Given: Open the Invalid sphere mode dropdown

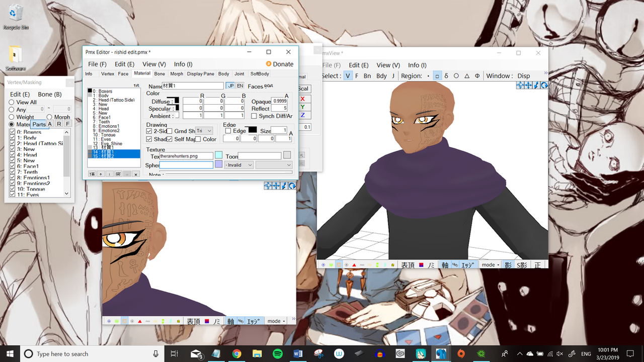Looking at the screenshot, I should point(238,165).
